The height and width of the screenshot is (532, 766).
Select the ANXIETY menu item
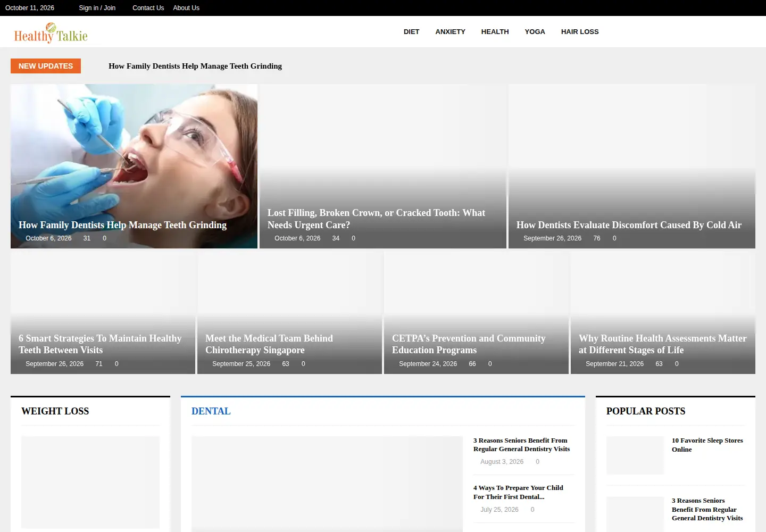point(450,32)
